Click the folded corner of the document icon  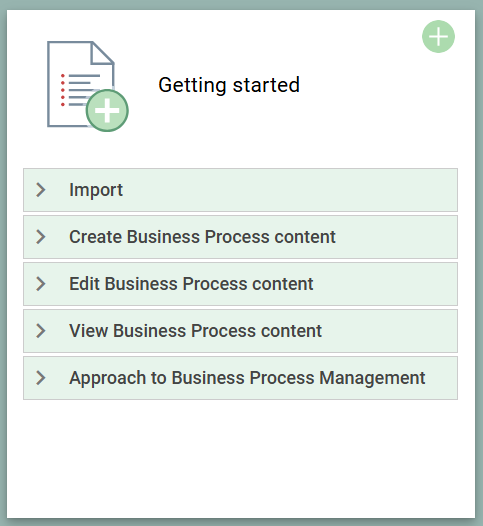102,52
